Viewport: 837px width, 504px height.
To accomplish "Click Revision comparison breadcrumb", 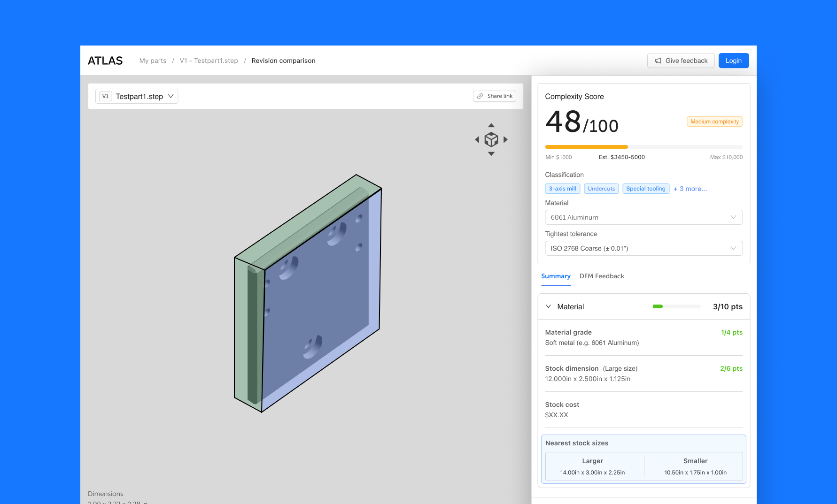I will pyautogui.click(x=283, y=61).
